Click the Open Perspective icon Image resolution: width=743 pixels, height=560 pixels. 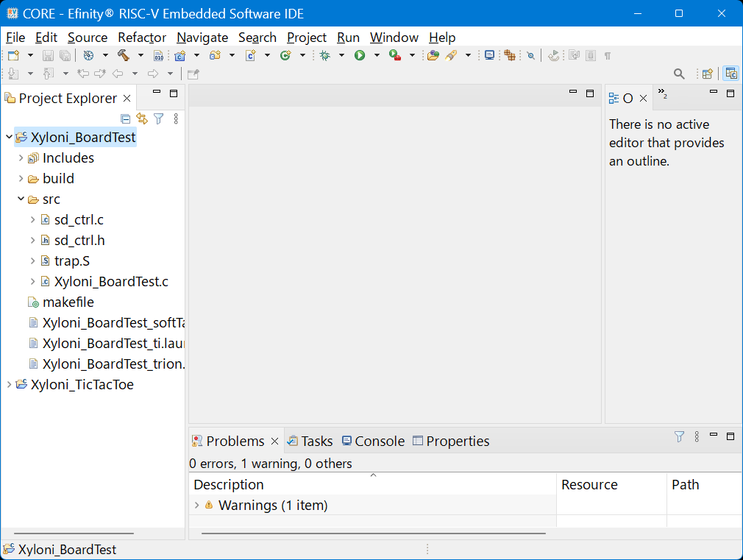707,74
